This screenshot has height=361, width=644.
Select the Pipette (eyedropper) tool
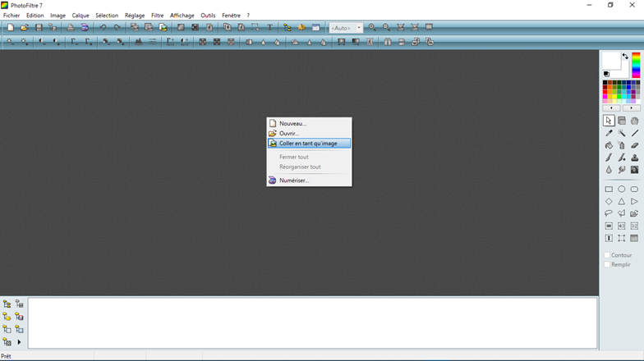609,133
